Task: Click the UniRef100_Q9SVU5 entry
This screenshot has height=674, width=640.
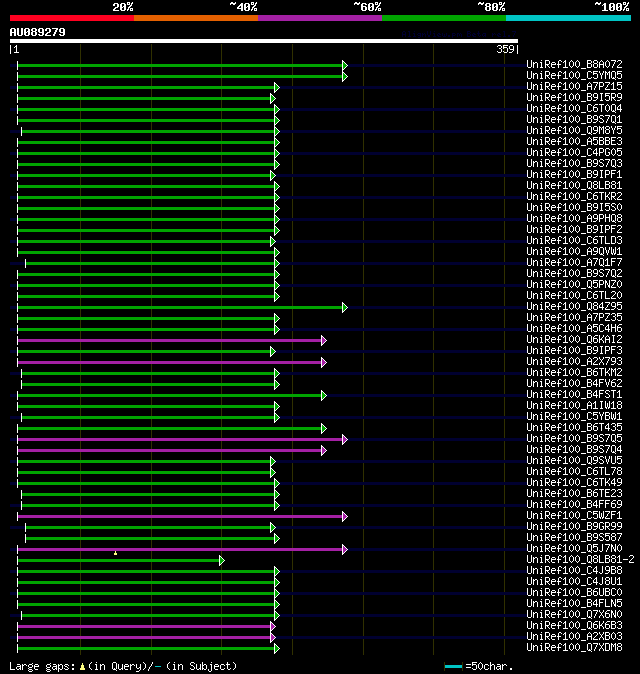Action: coord(574,460)
